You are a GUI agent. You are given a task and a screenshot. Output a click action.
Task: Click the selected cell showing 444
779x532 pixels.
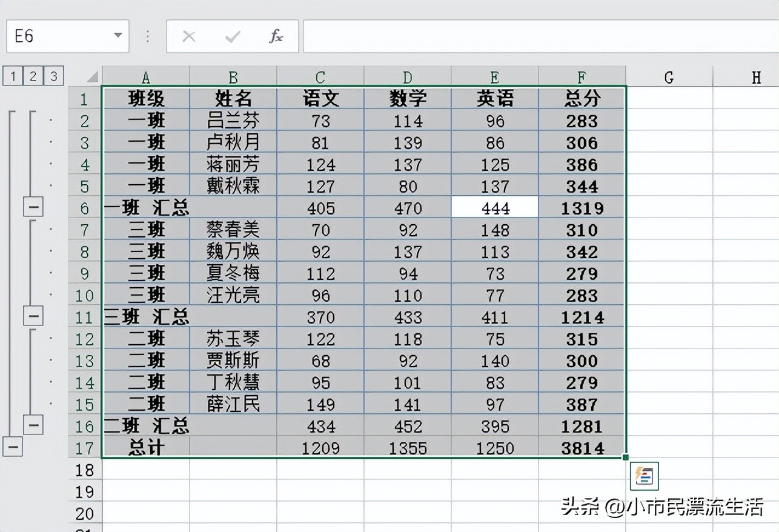(495, 208)
